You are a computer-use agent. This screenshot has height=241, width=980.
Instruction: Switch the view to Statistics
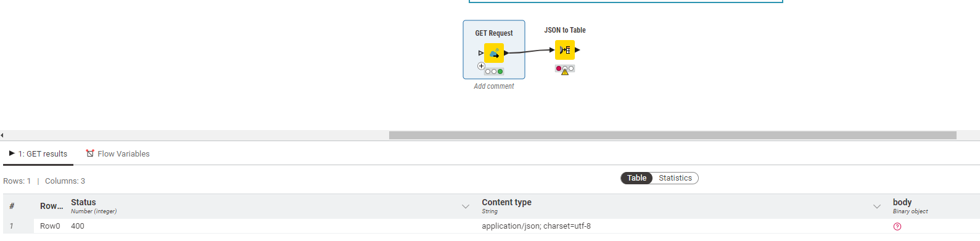[x=675, y=178]
